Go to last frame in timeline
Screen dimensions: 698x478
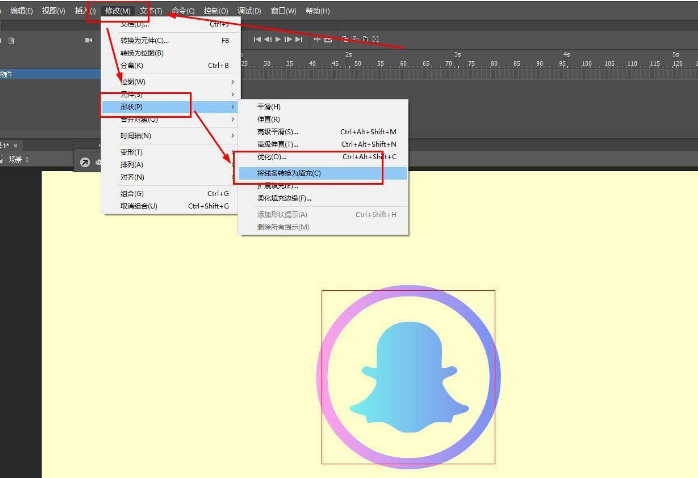[299, 40]
